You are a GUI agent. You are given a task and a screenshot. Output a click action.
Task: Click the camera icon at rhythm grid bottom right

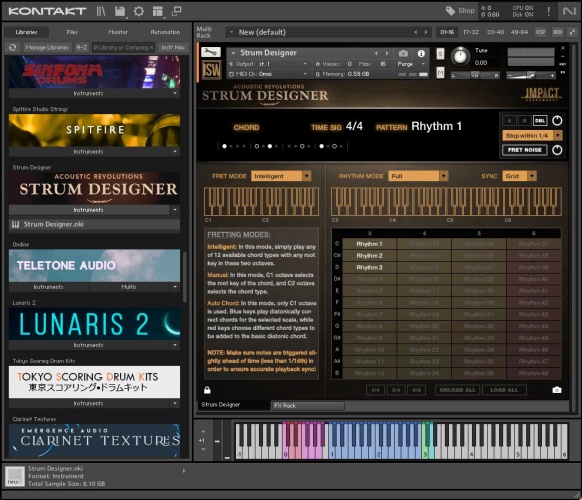pyautogui.click(x=557, y=390)
